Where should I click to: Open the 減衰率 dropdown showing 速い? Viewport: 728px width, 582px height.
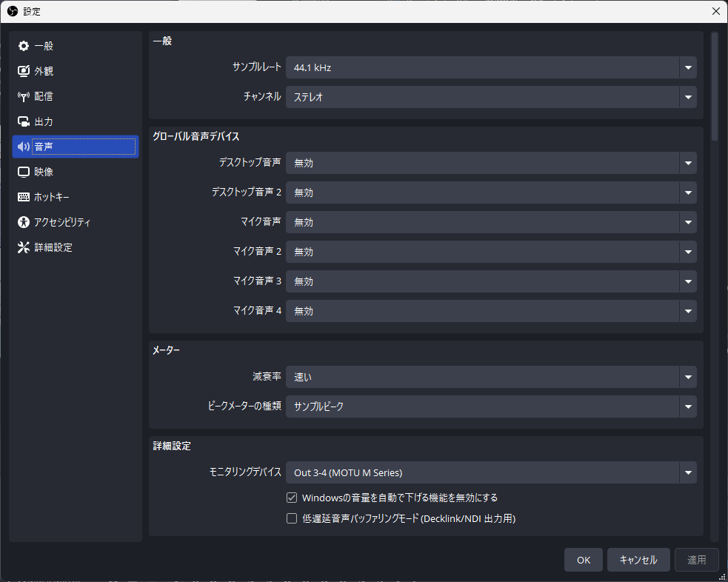687,377
